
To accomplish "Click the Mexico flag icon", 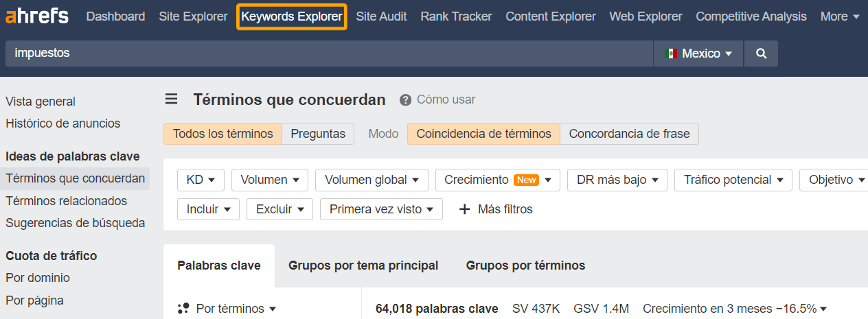I will click(x=671, y=54).
